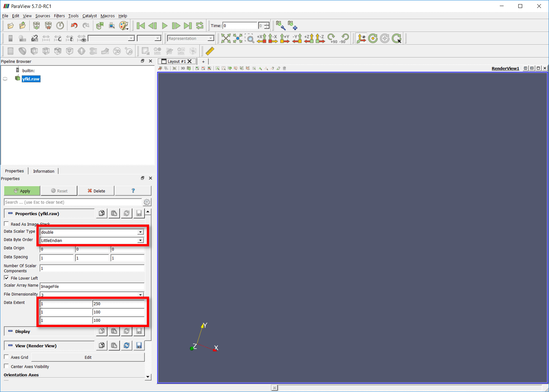Set view direction to +Z

click(309, 38)
